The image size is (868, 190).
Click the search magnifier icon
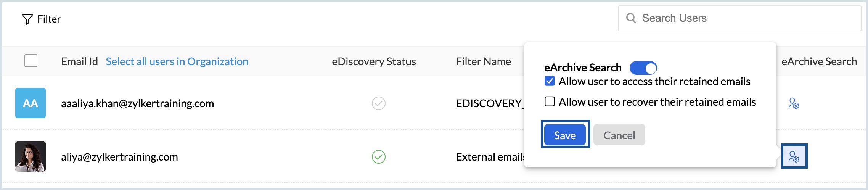[x=631, y=18]
